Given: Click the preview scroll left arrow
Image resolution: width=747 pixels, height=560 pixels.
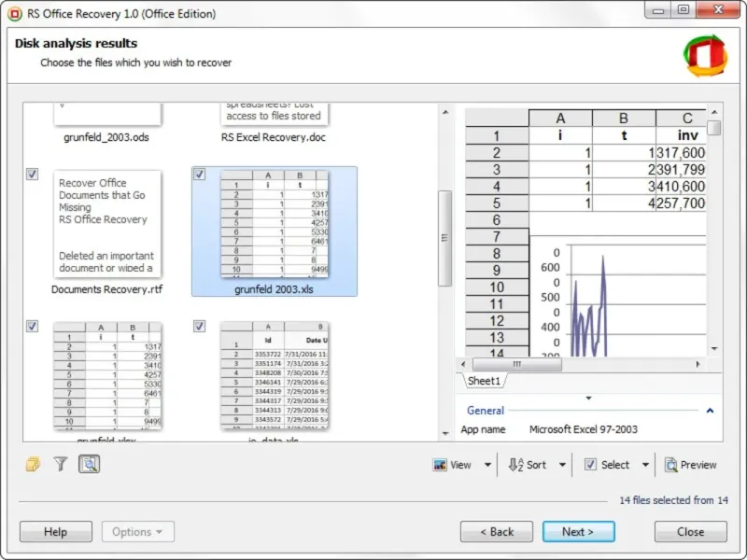Looking at the screenshot, I should click(x=463, y=364).
